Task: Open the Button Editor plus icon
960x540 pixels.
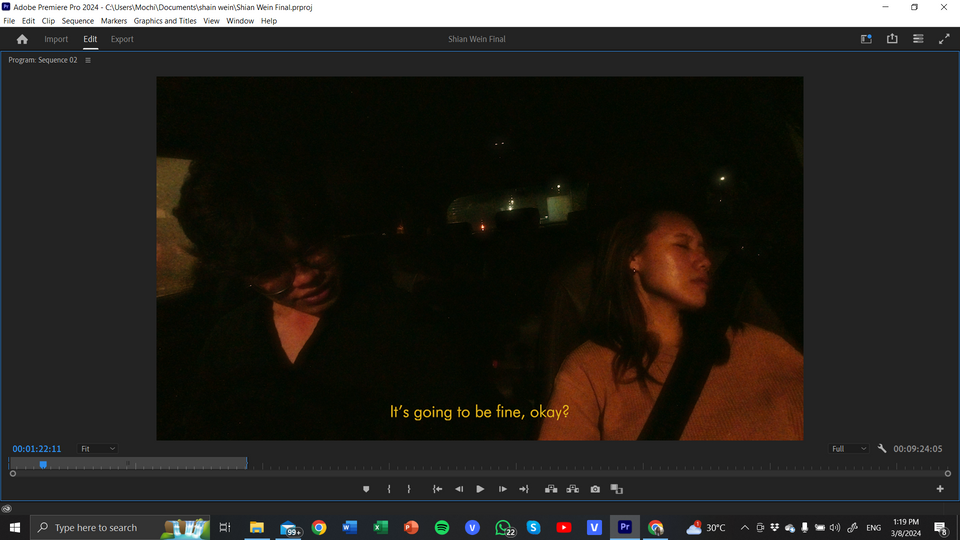Action: pyautogui.click(x=940, y=489)
